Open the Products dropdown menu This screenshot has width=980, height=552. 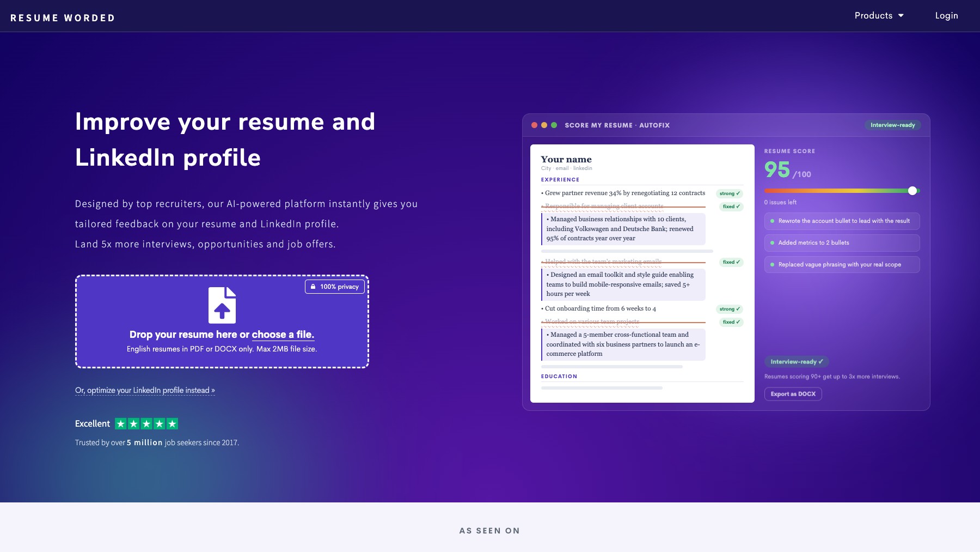coord(879,16)
